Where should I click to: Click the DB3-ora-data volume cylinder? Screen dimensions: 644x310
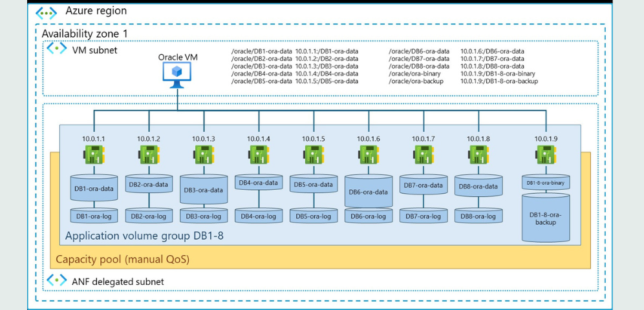204,189
